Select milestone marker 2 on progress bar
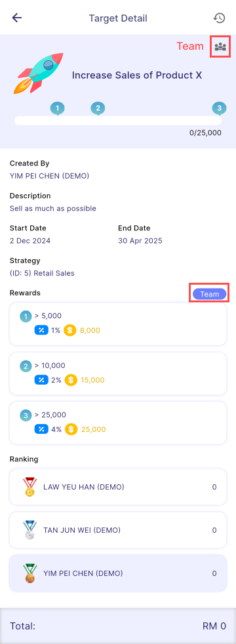 pos(98,109)
